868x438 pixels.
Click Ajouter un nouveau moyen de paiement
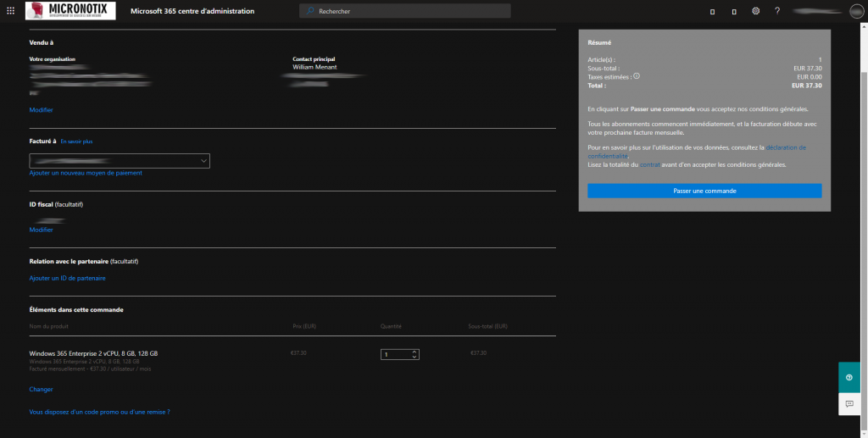pyautogui.click(x=86, y=173)
